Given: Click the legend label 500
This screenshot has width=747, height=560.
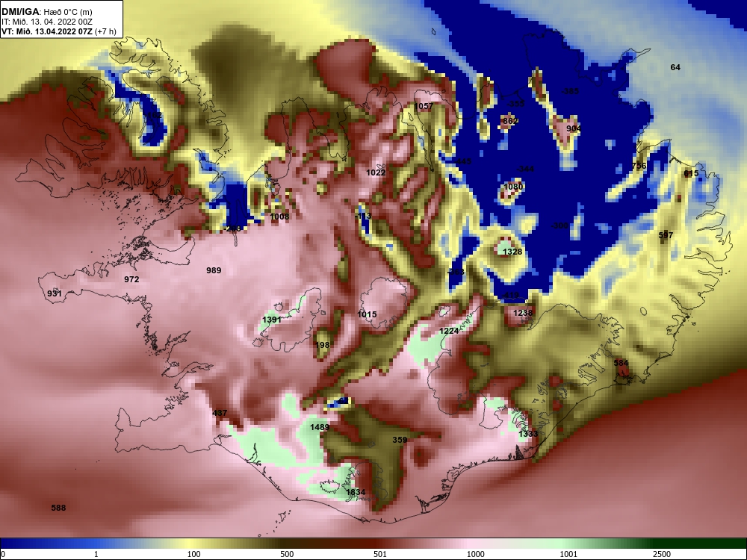Looking at the screenshot, I should (288, 554).
